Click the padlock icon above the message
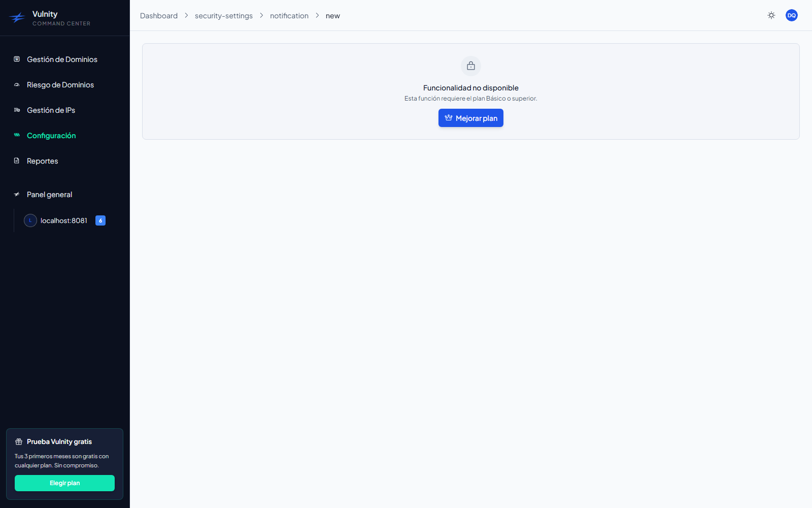This screenshot has height=508, width=812. 471,66
